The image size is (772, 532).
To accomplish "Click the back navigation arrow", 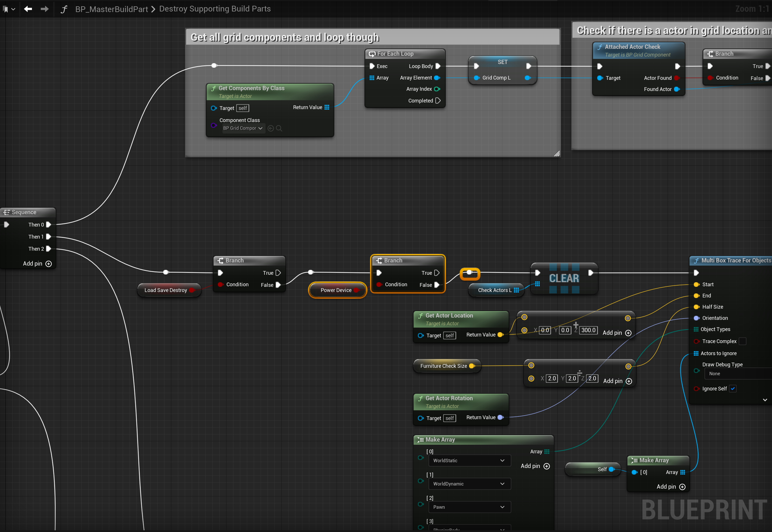I will 28,9.
